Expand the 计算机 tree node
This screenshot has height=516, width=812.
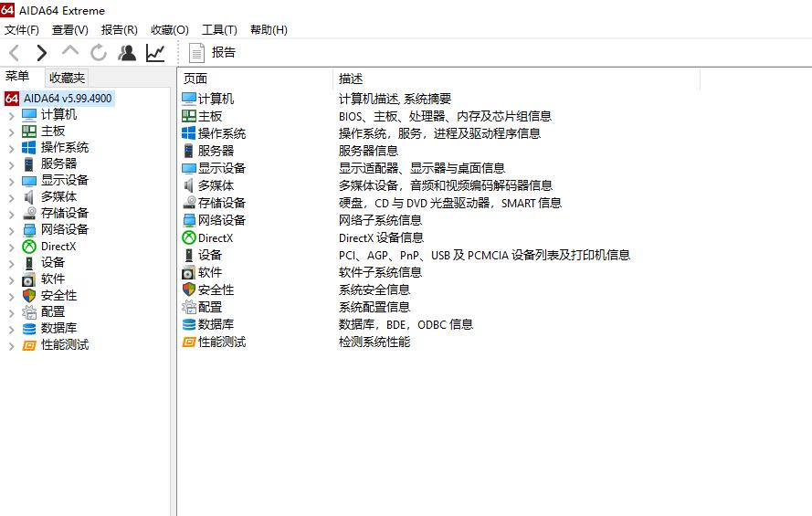pyautogui.click(x=11, y=116)
